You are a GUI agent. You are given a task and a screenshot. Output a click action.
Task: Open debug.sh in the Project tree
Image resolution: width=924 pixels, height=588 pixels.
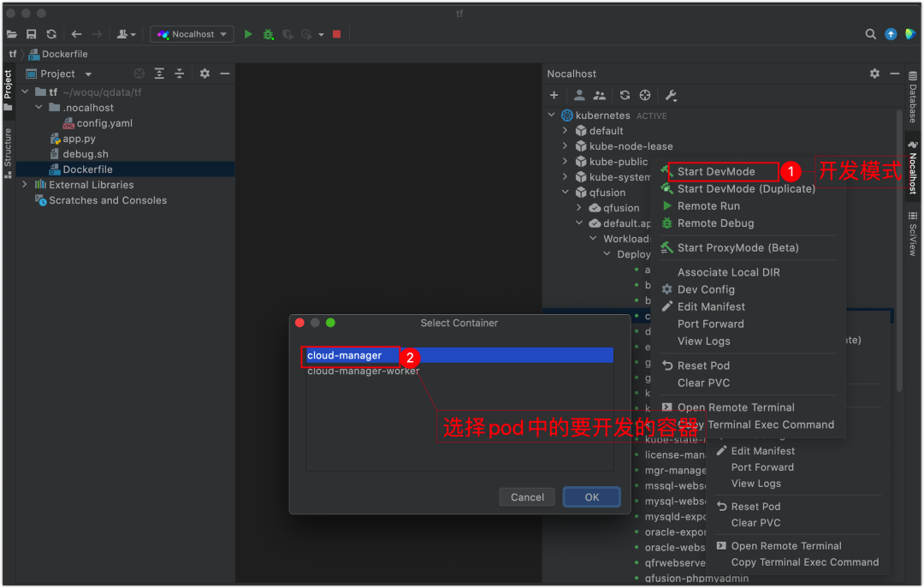click(86, 154)
